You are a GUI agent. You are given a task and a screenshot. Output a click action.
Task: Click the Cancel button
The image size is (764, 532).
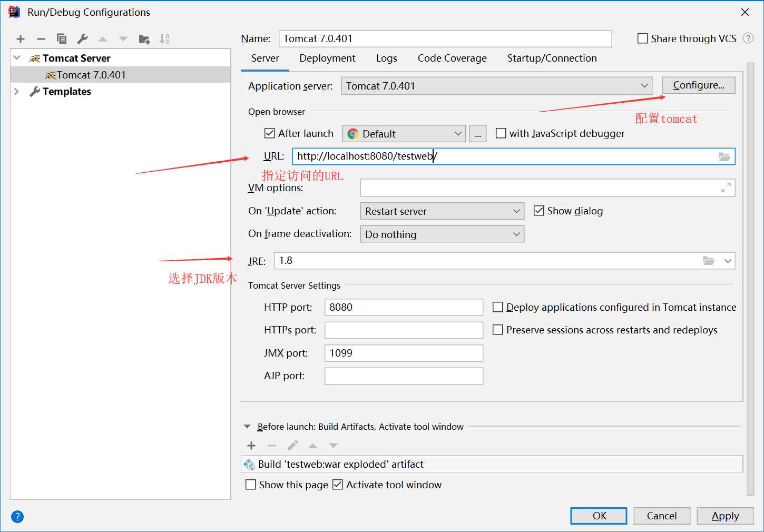click(x=662, y=516)
